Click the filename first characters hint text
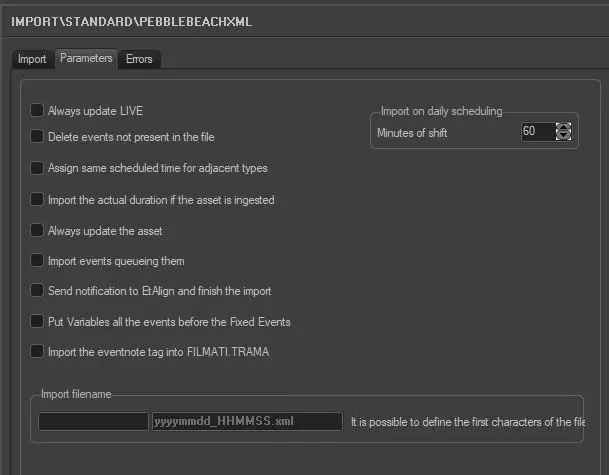 point(467,423)
